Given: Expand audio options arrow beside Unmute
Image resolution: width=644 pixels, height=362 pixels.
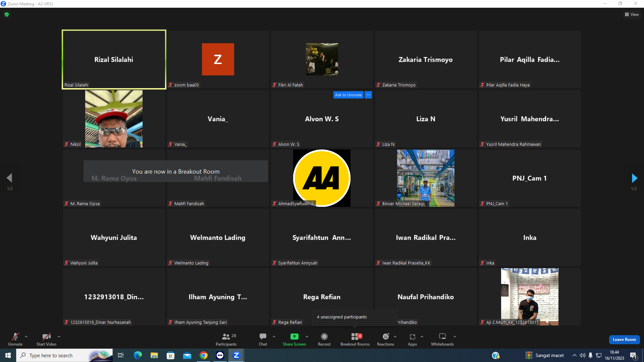Looking at the screenshot, I should [x=26, y=337].
